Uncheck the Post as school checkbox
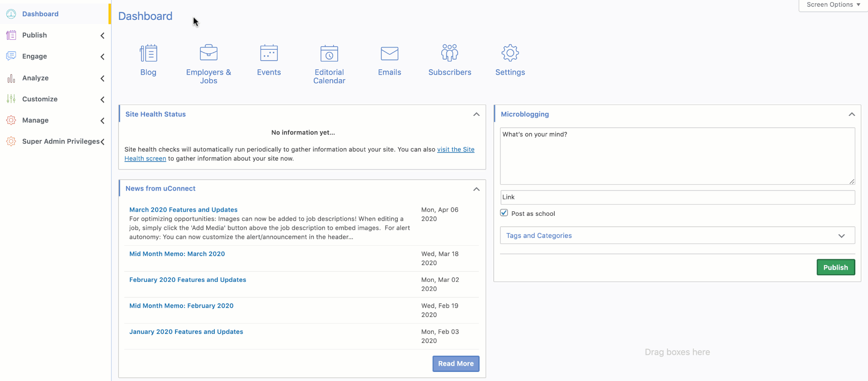The width and height of the screenshot is (868, 381). pos(504,213)
